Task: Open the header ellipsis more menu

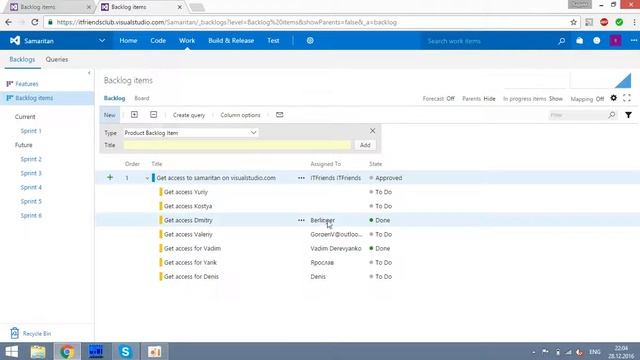Action: coord(633,40)
